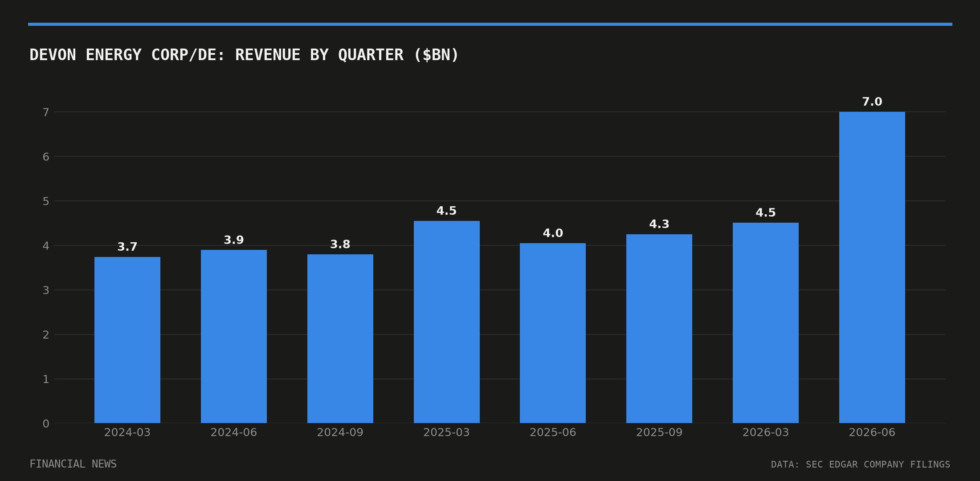Click the y-axis tick label 6

(x=46, y=157)
